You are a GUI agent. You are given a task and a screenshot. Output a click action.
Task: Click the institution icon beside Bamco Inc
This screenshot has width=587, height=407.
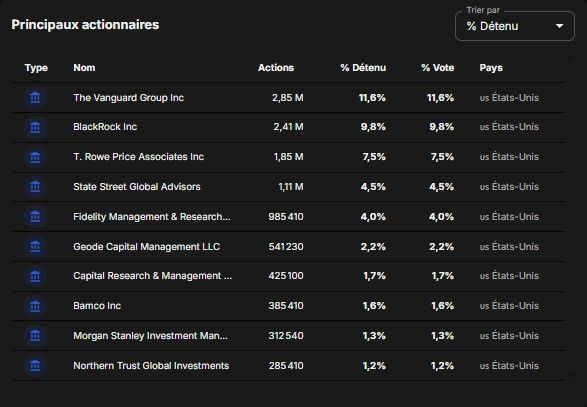pyautogui.click(x=35, y=306)
